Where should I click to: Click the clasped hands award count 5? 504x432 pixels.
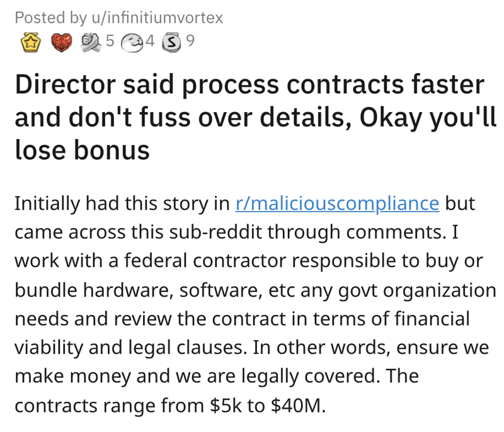110,43
